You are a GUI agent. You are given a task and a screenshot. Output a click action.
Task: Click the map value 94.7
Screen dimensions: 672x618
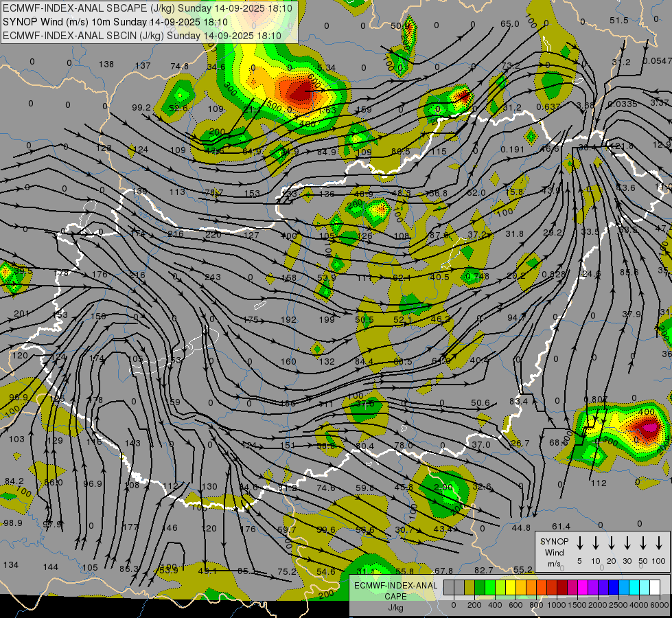pos(516,318)
